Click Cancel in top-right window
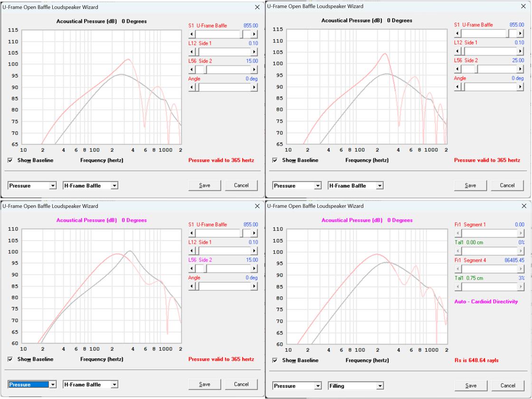Screen dimensions: 532x399 (507, 185)
